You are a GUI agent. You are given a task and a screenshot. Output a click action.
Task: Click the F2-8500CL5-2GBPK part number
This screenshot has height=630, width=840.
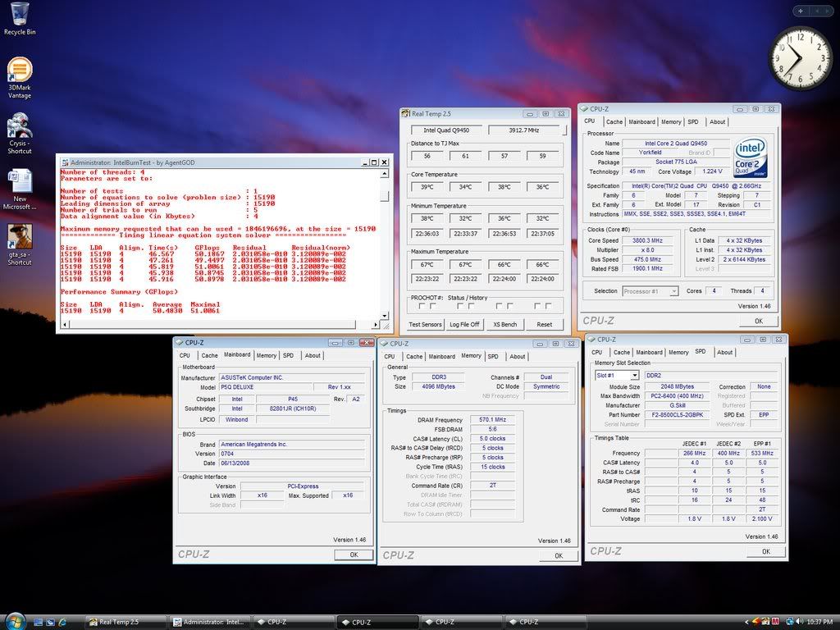[x=677, y=414]
